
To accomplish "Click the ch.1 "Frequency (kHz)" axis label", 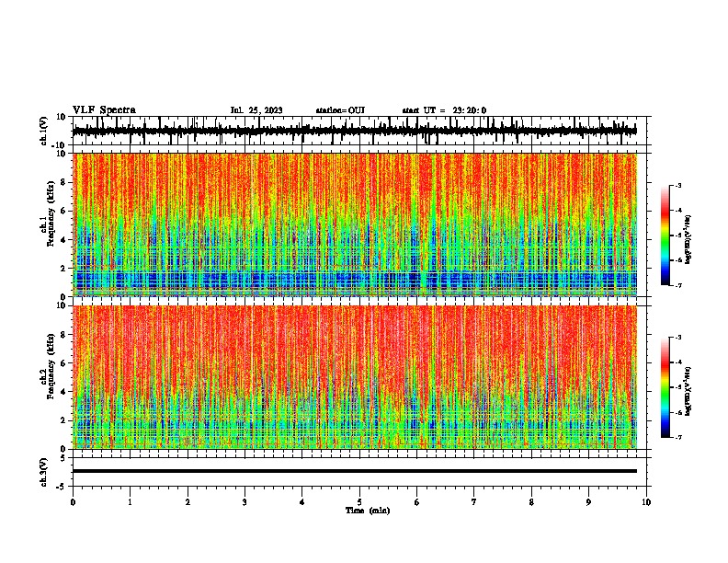I will pyautogui.click(x=51, y=213).
